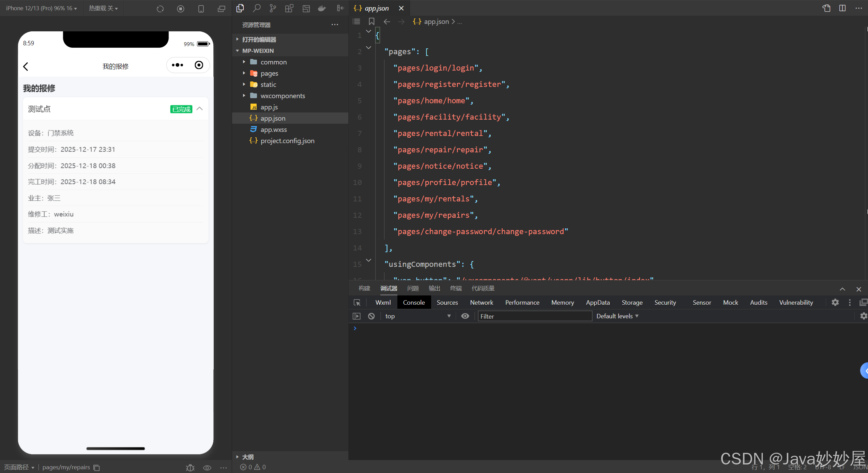Collapse the 测试点 repair card chevron
The width and height of the screenshot is (868, 473).
pos(200,109)
